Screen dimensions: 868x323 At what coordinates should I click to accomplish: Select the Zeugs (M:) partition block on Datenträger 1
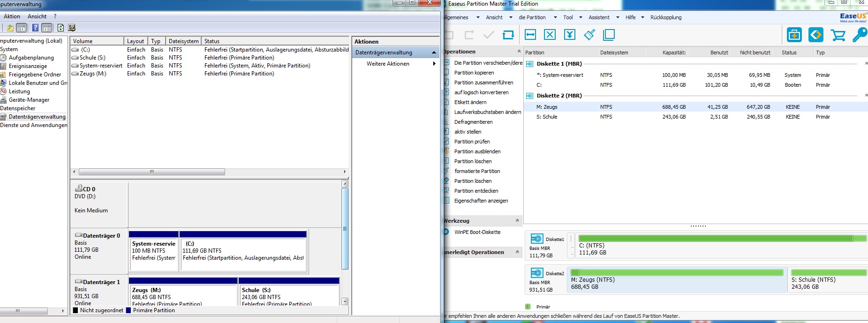click(x=184, y=292)
